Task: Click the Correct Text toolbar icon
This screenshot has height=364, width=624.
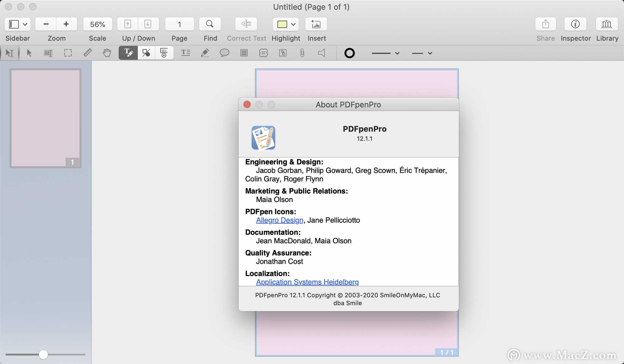Action: coord(246,24)
